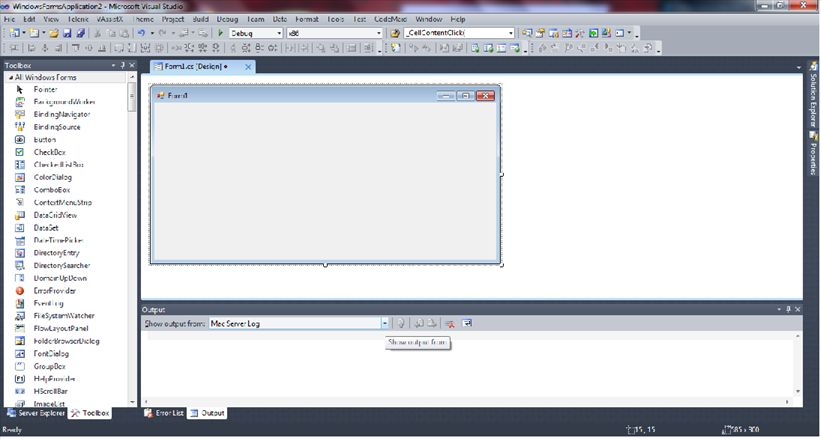Open the Window menu
The image size is (821, 439).
point(429,19)
